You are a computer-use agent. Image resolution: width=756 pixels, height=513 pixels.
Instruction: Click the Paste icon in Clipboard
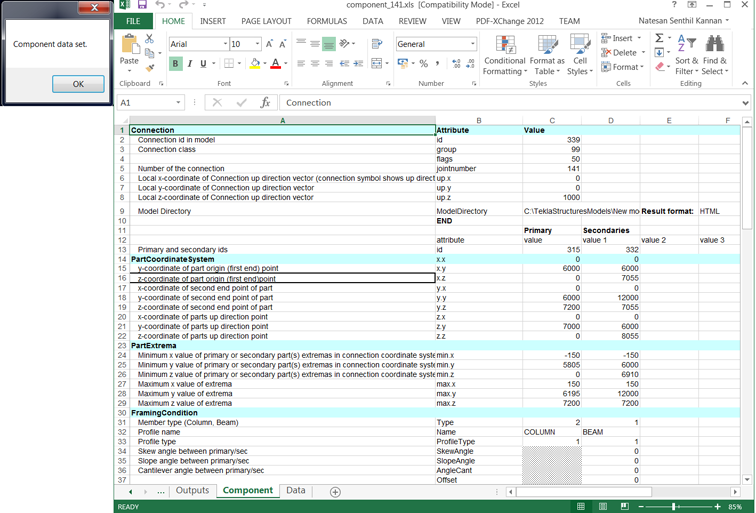129,46
